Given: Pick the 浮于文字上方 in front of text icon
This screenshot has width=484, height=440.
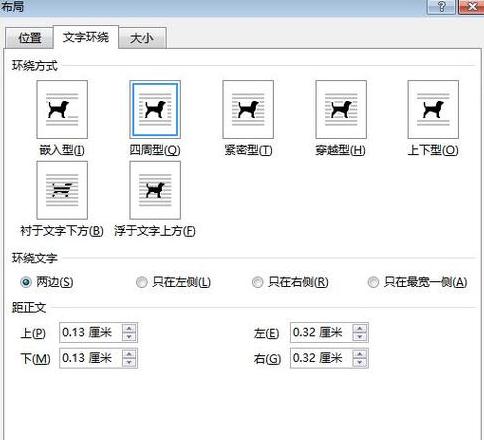Looking at the screenshot, I should [155, 190].
